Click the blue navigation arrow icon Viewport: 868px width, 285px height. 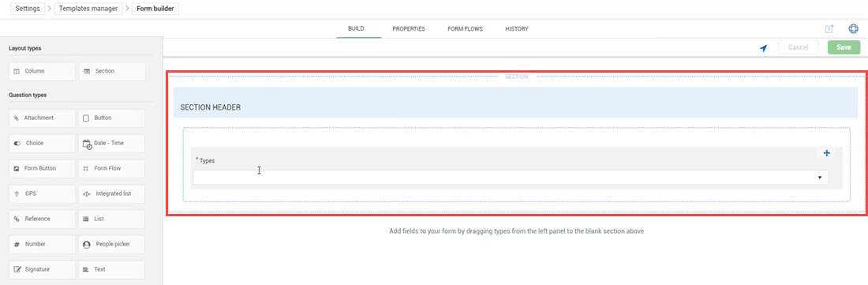coord(763,48)
